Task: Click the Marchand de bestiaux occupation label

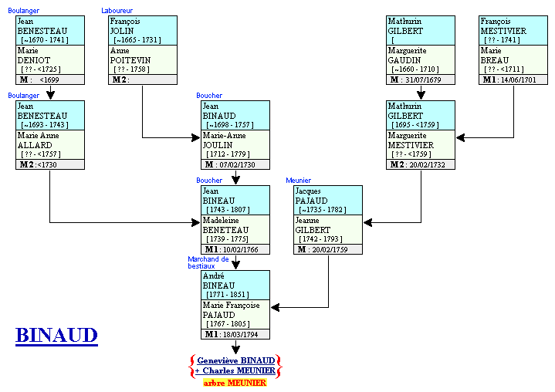Action: (208, 262)
